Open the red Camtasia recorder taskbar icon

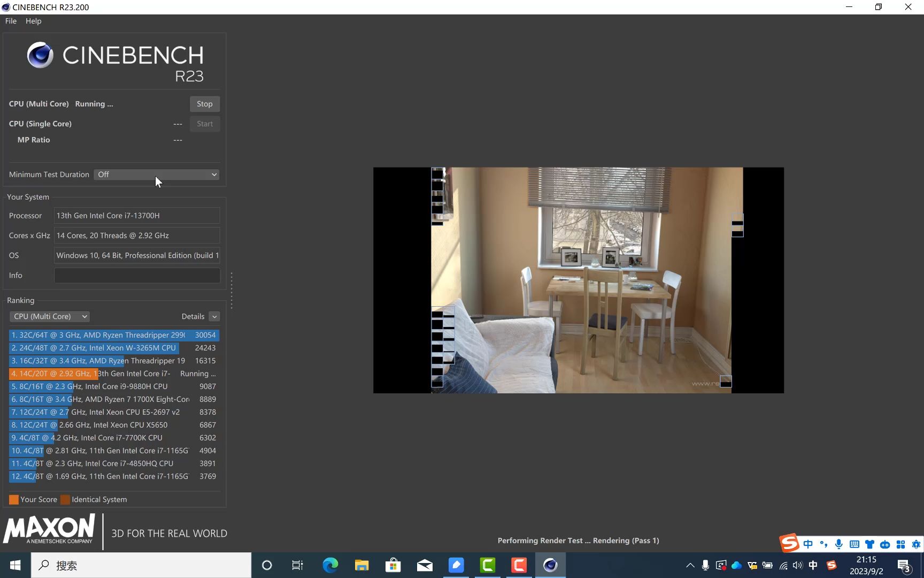tap(519, 565)
